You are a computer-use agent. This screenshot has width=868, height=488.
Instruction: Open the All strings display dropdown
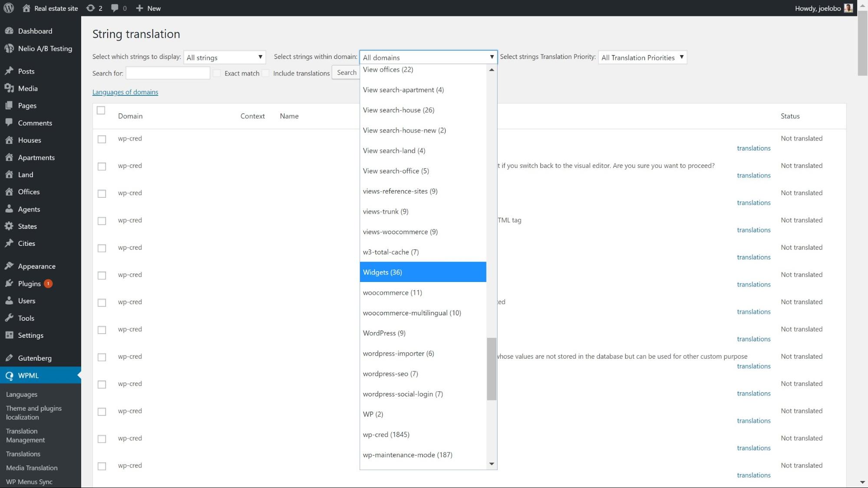224,57
